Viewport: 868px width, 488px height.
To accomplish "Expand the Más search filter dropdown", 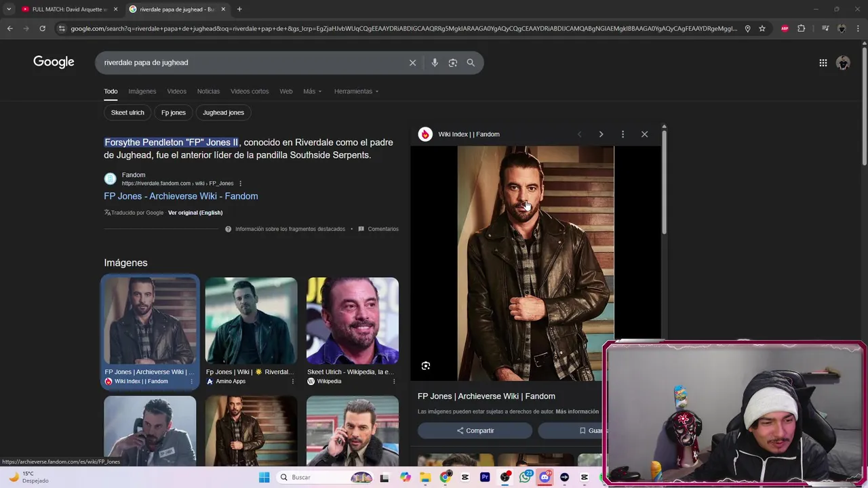I will [x=313, y=91].
